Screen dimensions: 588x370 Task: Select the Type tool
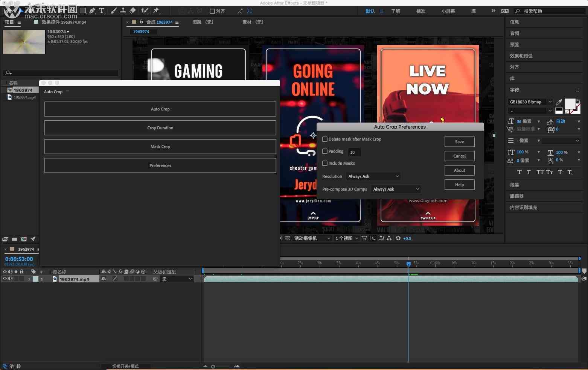(x=102, y=11)
